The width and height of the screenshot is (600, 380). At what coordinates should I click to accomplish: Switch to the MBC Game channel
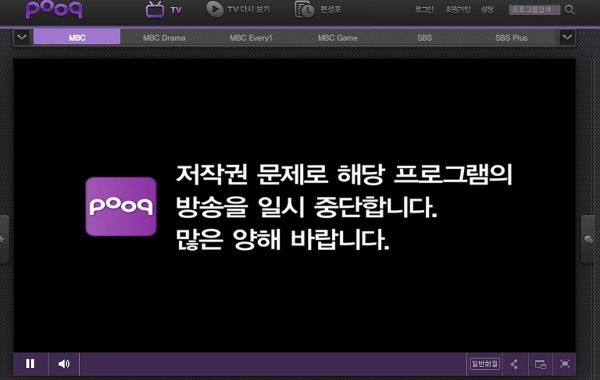338,38
